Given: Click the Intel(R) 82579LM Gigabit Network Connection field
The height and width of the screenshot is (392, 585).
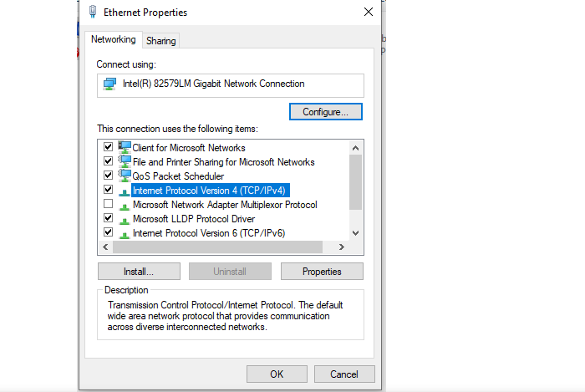Looking at the screenshot, I should click(x=231, y=85).
